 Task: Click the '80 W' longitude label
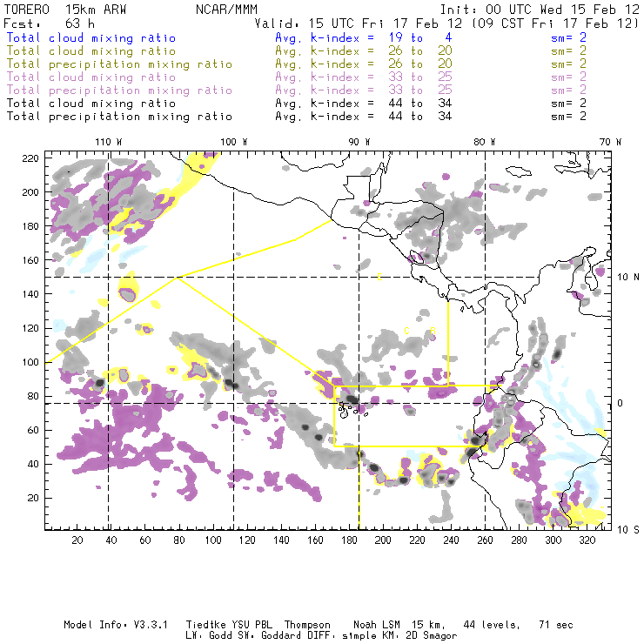484,142
